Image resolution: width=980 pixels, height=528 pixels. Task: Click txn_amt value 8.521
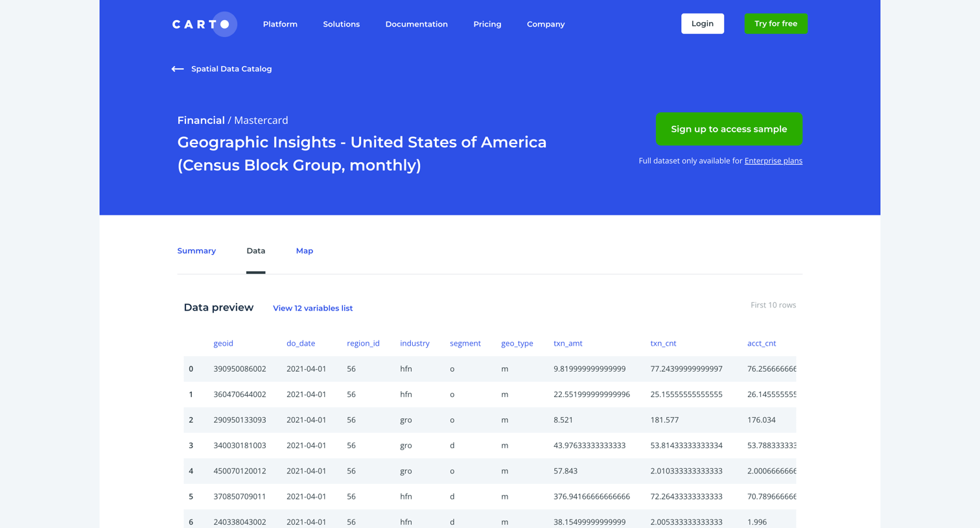(563, 420)
